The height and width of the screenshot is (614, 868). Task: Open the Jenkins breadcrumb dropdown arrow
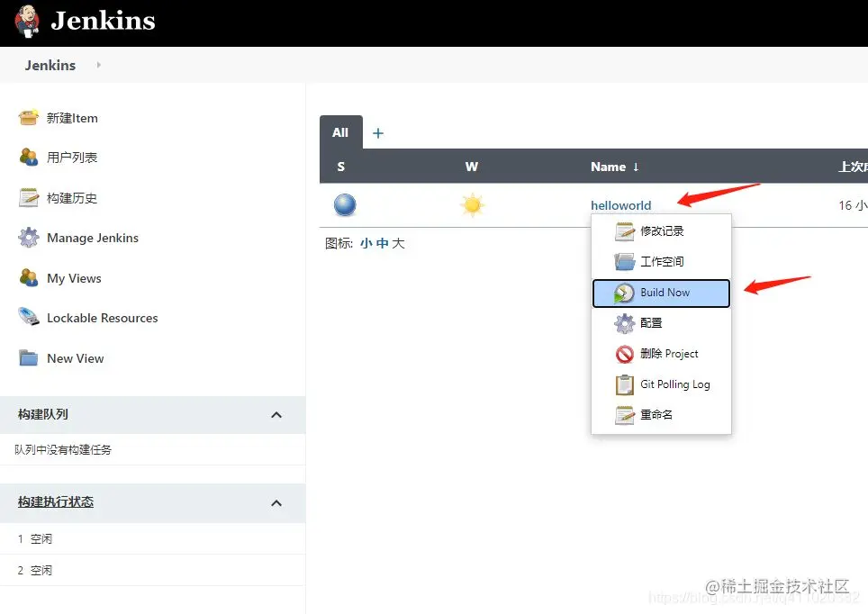[x=98, y=65]
